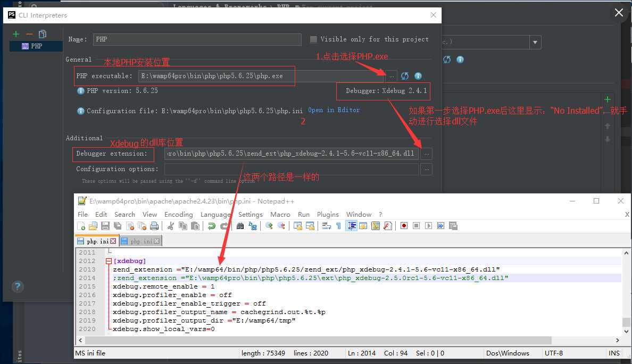The image size is (632, 364).
Task: Close the active php.ini tab with its X
Action: pos(113,241)
